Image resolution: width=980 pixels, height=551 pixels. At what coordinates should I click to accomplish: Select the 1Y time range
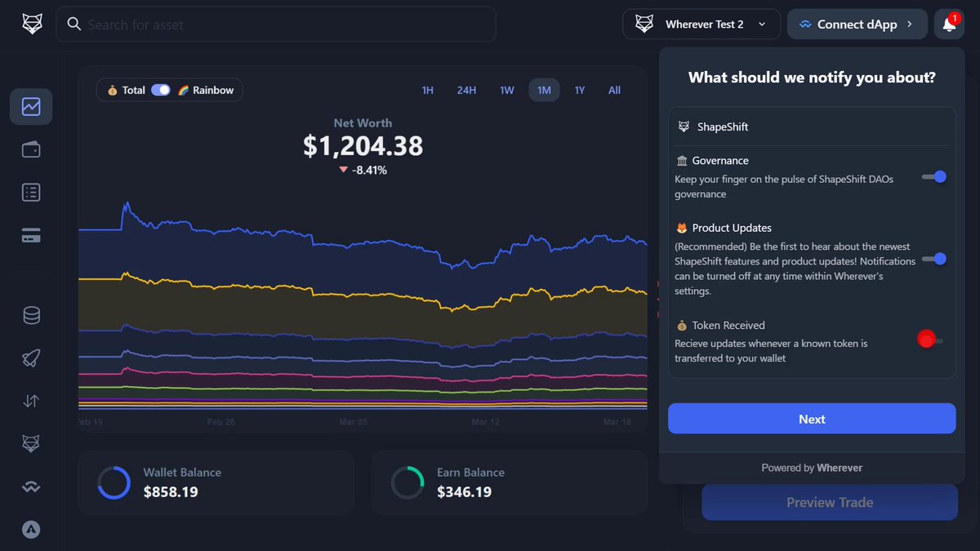580,90
